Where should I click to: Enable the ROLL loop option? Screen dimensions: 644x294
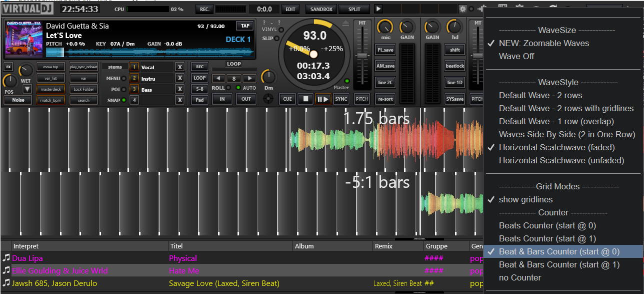click(229, 88)
